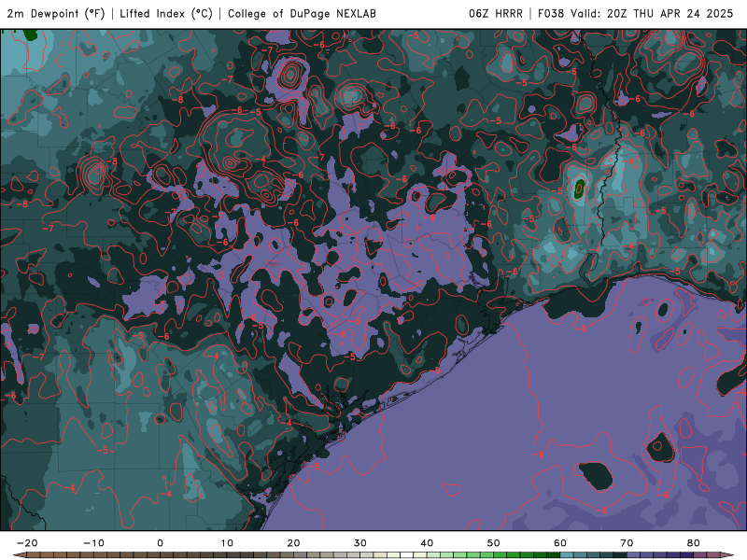Image resolution: width=747 pixels, height=560 pixels.
Task: Click the '40' tick label on the color bar
Action: click(x=427, y=543)
